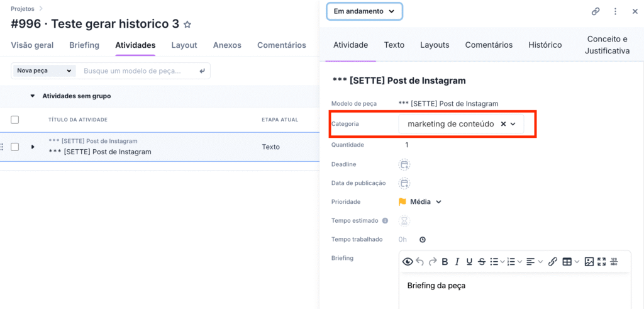Switch to project Layout tab

tap(184, 45)
